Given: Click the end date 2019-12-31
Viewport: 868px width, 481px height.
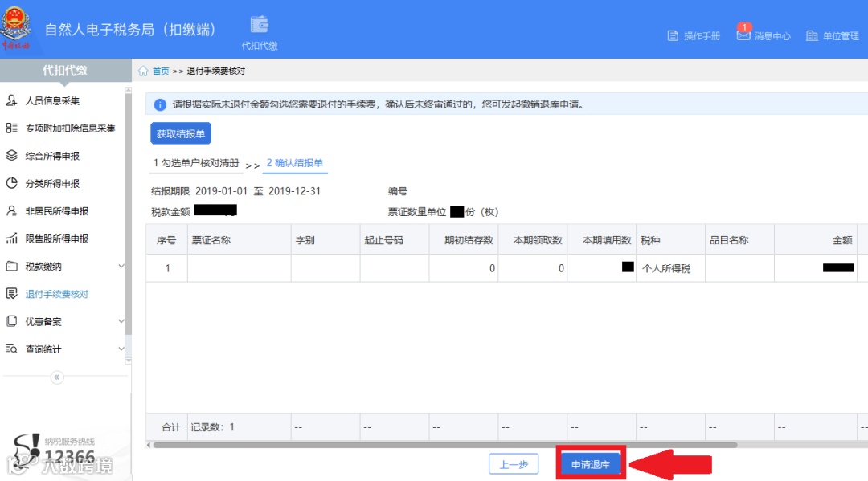Looking at the screenshot, I should (x=294, y=191).
